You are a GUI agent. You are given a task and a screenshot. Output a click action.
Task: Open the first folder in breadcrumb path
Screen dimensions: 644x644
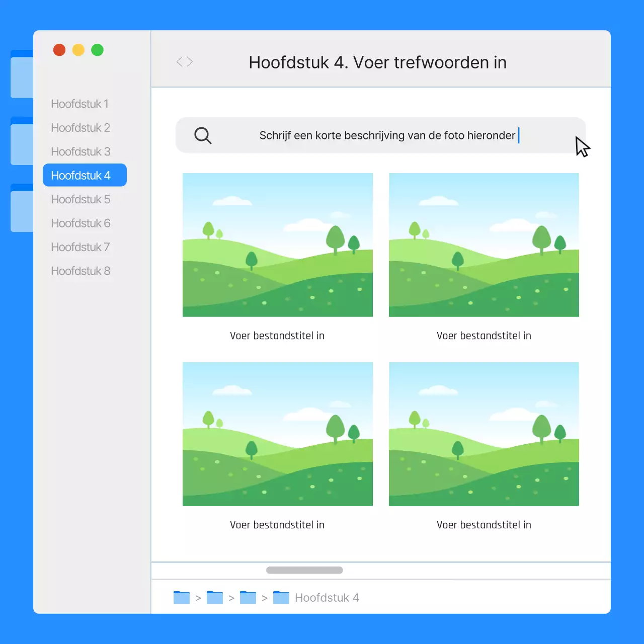coord(181,597)
